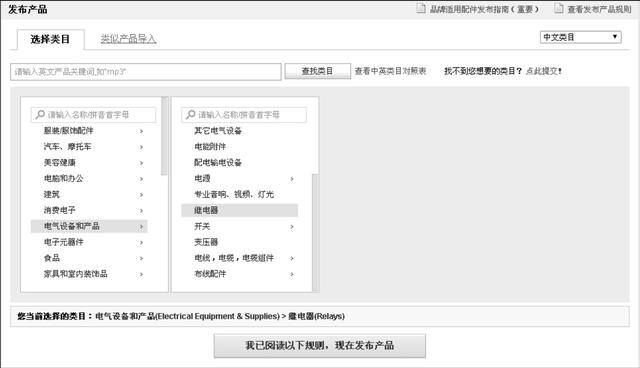Image resolution: width=640 pixels, height=368 pixels.
Task: Select the 变压器 subcategory
Action: [206, 242]
